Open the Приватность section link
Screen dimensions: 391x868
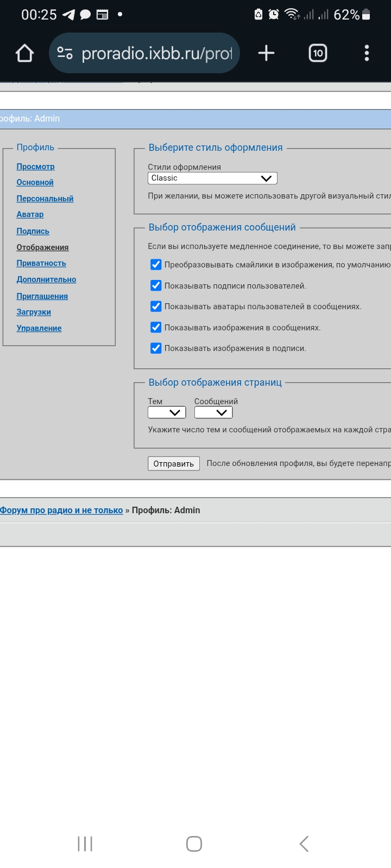[x=41, y=263]
